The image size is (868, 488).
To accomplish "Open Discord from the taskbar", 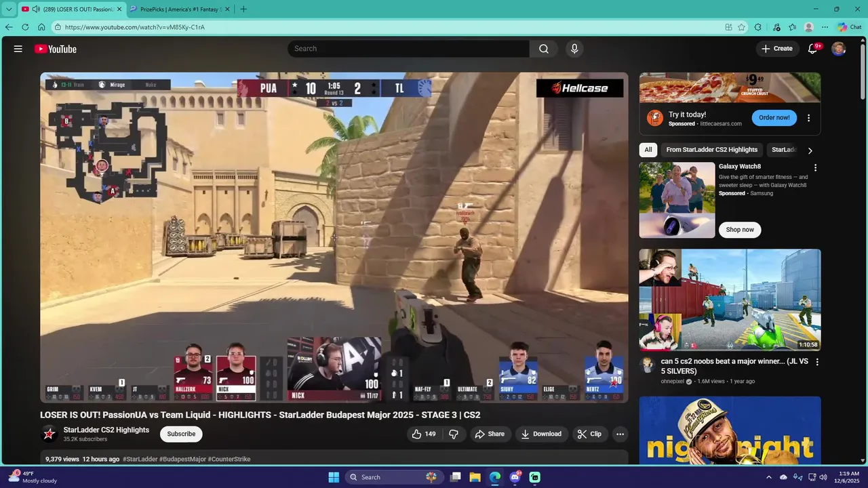I will [515, 477].
